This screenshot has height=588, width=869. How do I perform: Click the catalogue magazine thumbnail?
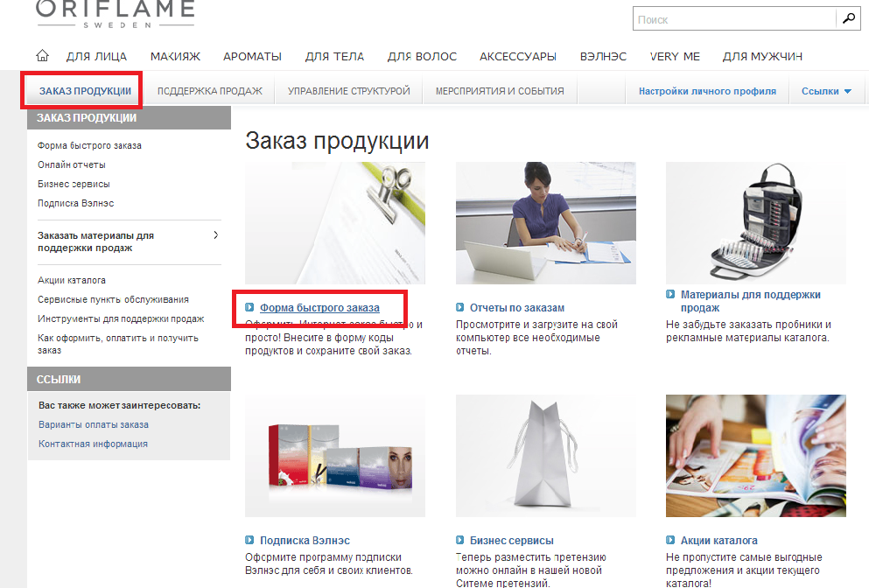pos(755,456)
